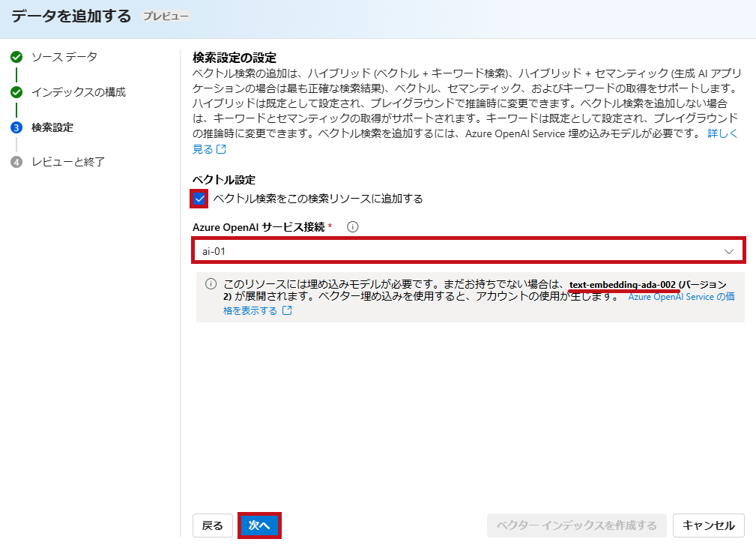Select the 検索設定 step

point(52,127)
